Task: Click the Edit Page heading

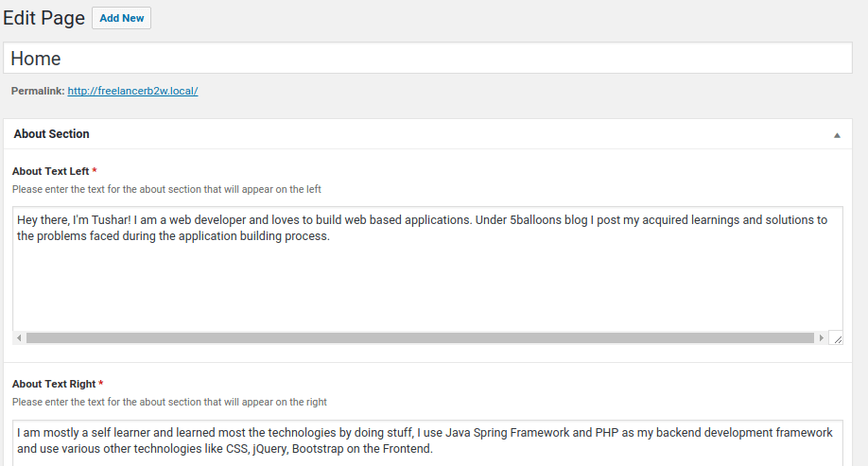Action: [43, 18]
